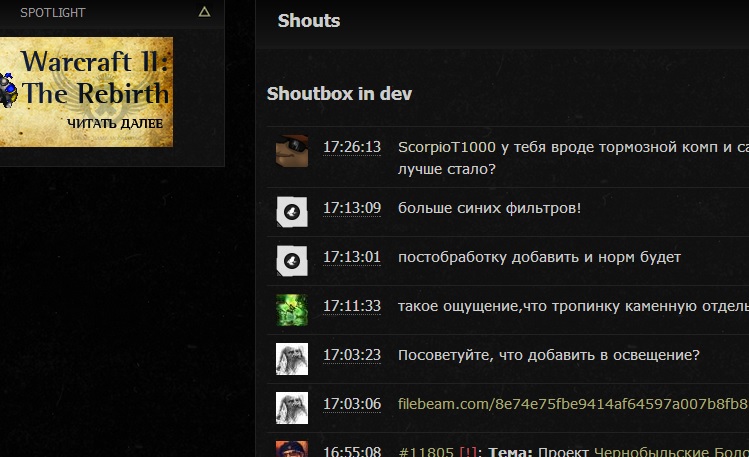Screen dimensions: 749x457
Task: Click the sunglasses avatar at 17:26:13
Action: 292,151
